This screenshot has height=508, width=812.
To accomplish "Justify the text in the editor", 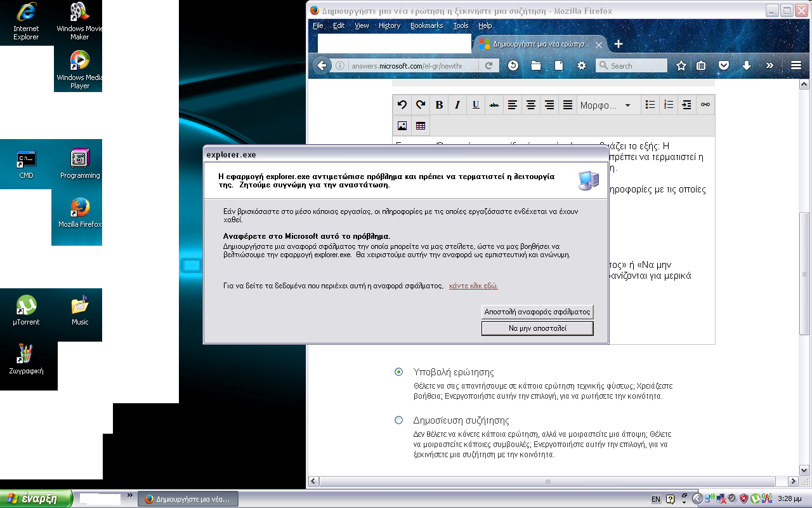I will pos(568,105).
